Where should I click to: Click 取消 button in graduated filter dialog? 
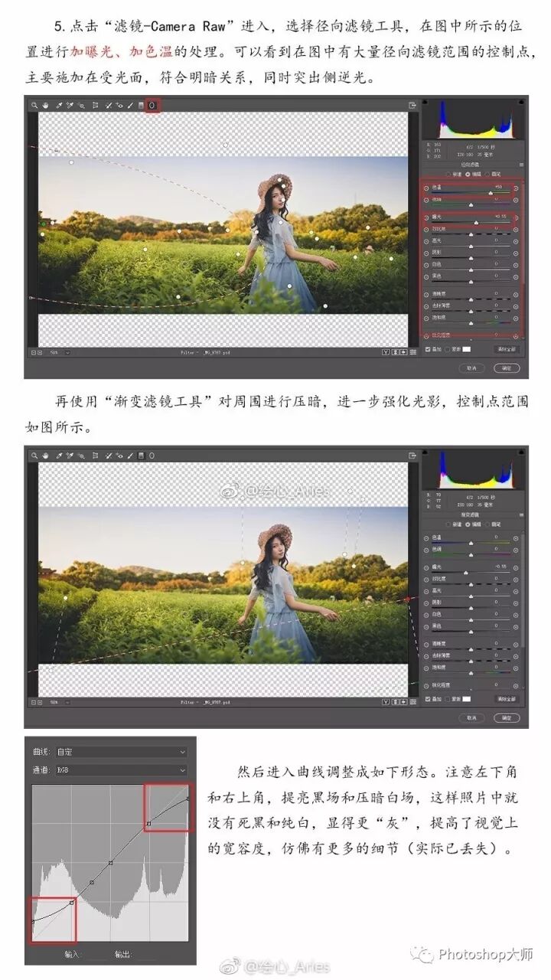click(x=472, y=718)
